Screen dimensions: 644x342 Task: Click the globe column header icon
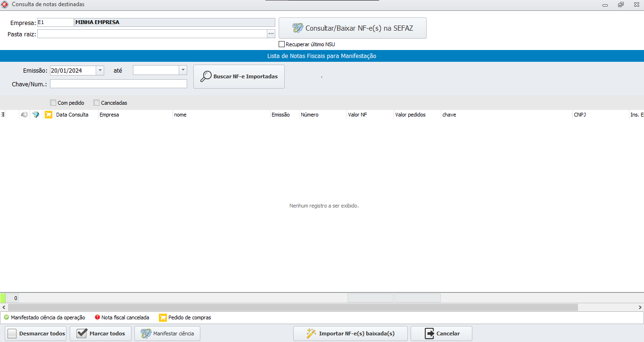click(x=36, y=115)
